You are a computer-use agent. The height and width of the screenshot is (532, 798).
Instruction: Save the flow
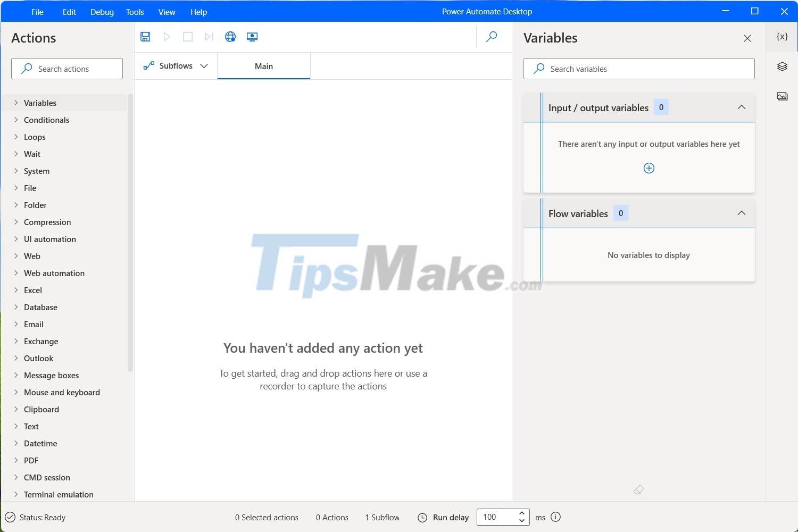tap(145, 36)
